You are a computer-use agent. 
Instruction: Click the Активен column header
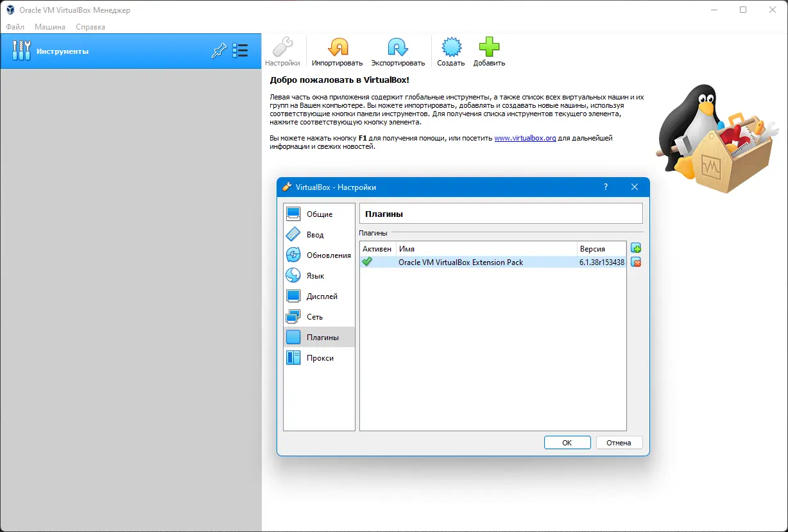click(377, 248)
